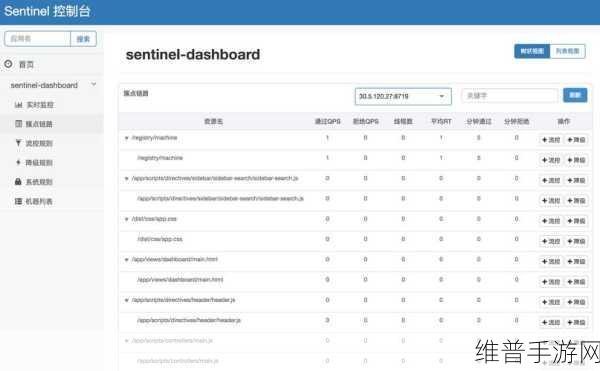Select the indented header.js resource name

[x=189, y=320]
